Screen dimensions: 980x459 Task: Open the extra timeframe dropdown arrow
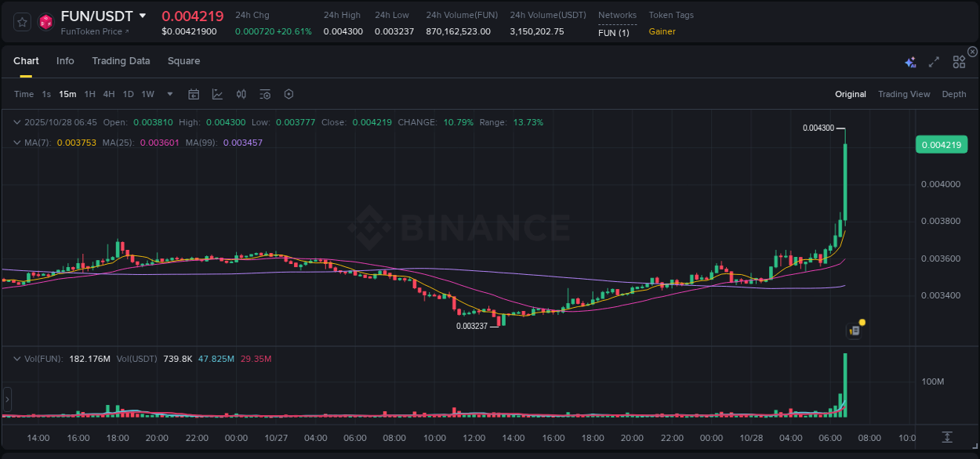pyautogui.click(x=169, y=94)
